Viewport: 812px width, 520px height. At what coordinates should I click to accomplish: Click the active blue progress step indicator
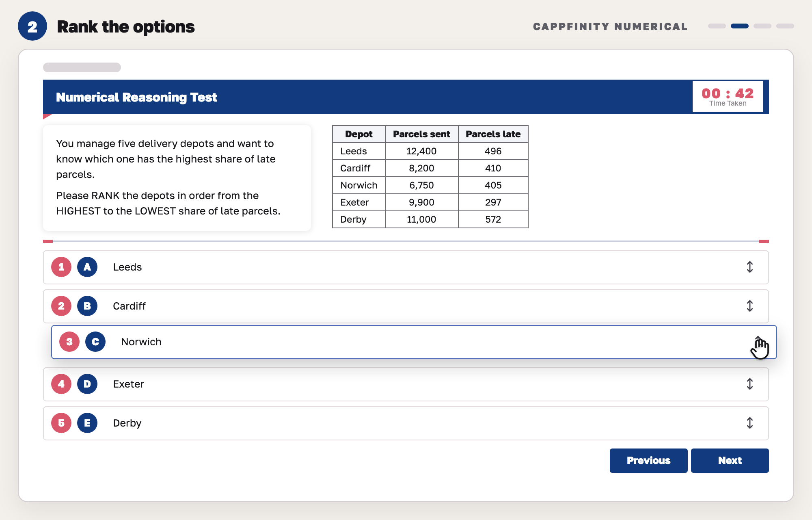point(740,26)
